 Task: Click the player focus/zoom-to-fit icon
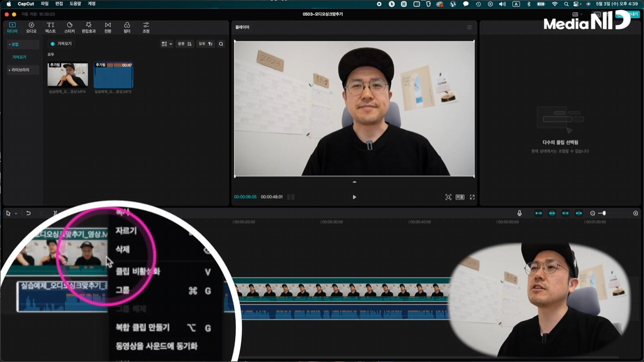448,197
